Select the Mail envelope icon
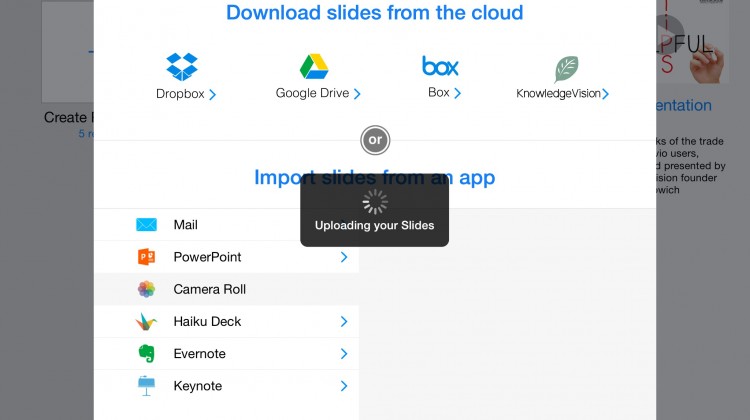This screenshot has width=750, height=420. (146, 225)
